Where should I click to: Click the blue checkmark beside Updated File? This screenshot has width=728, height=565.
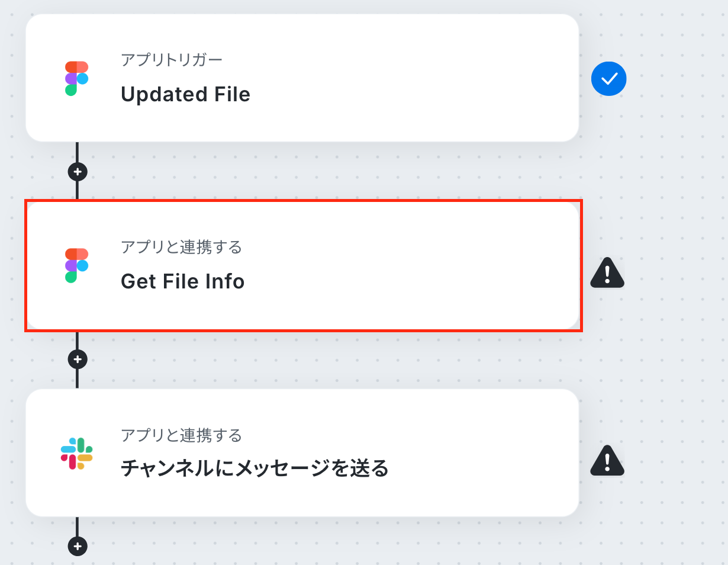[608, 78]
